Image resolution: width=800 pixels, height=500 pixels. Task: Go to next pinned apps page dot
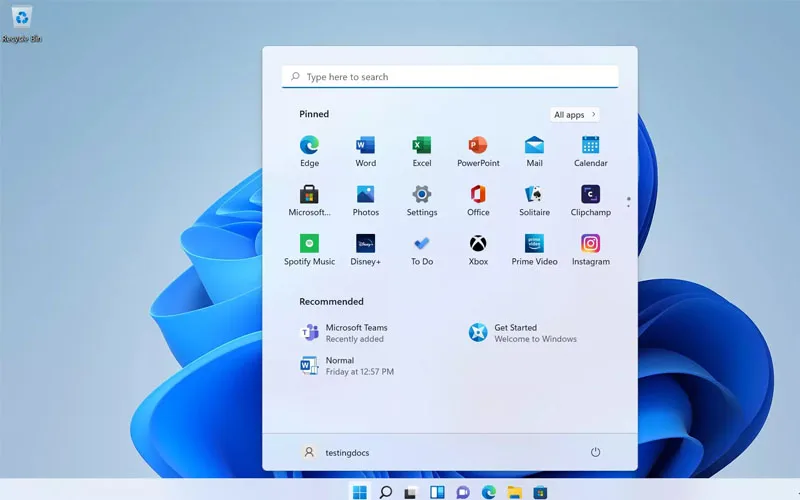629,206
